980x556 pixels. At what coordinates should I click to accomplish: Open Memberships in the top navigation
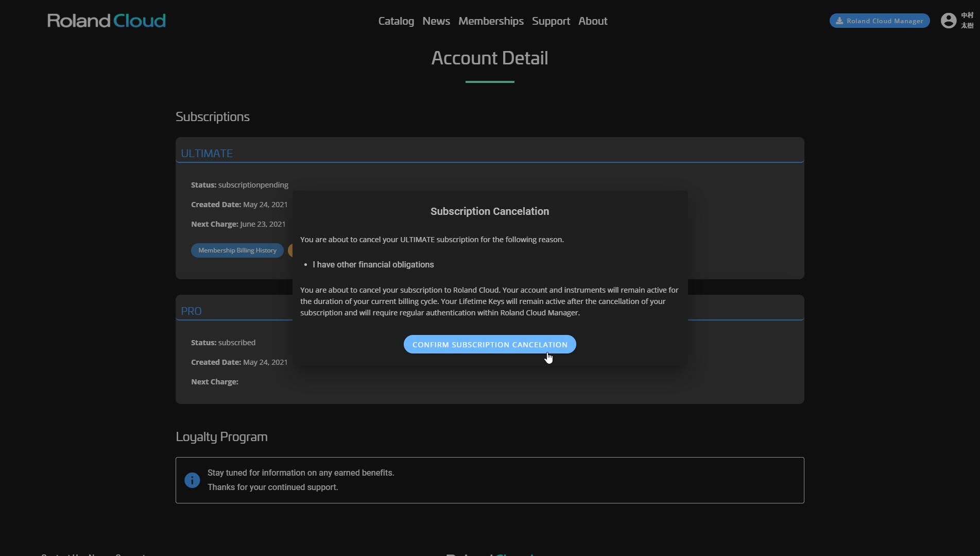[x=491, y=21]
